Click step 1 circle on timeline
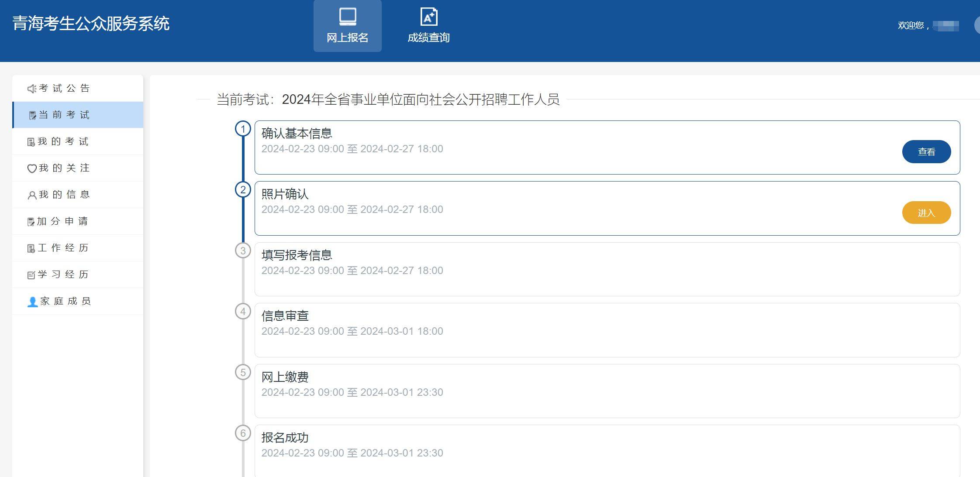This screenshot has width=980, height=477. pyautogui.click(x=243, y=129)
